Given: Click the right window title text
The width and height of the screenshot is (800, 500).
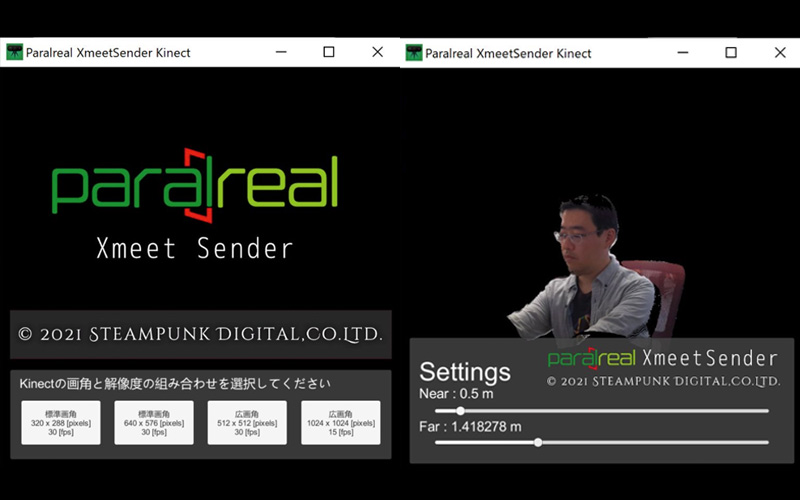Looking at the screenshot, I should pos(508,53).
